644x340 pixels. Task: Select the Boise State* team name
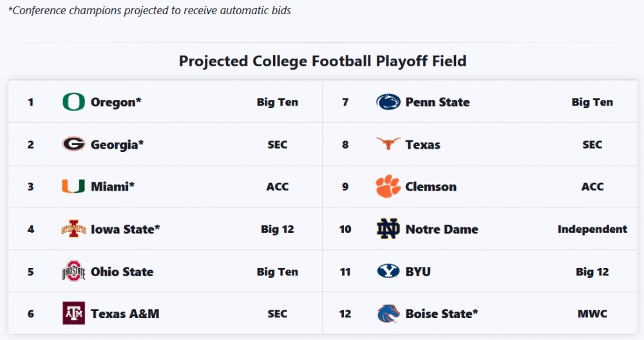pyautogui.click(x=442, y=314)
